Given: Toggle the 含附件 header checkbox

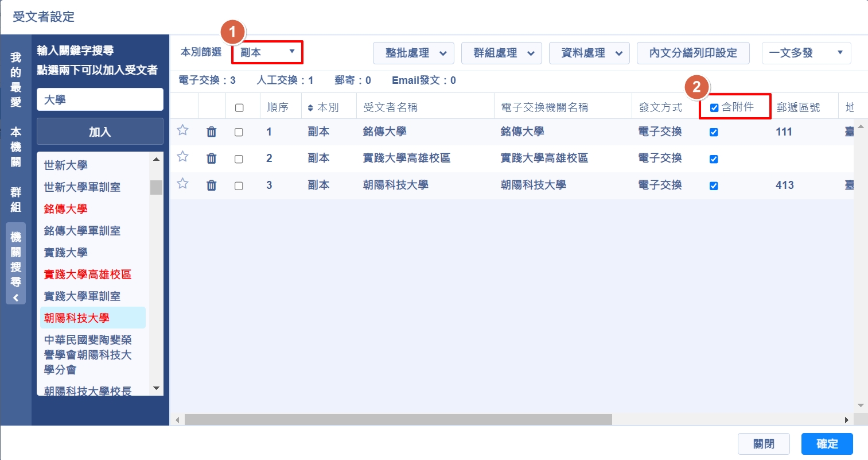Looking at the screenshot, I should (x=714, y=107).
